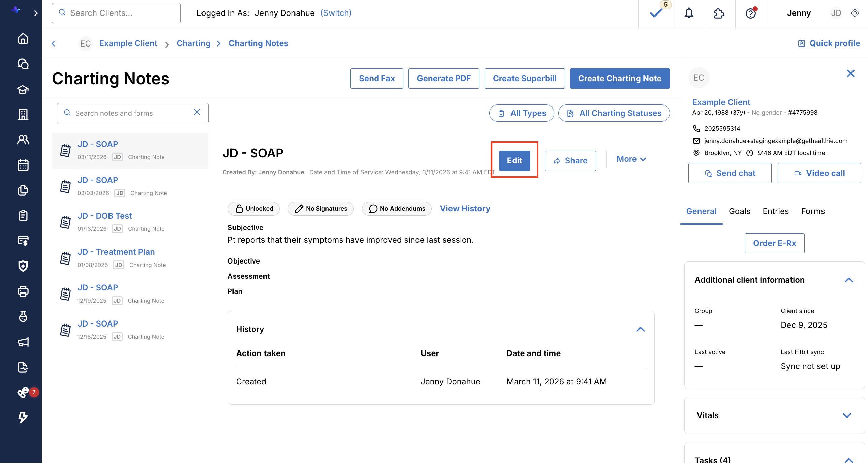Toggle the Unlocked status pill

pos(254,209)
